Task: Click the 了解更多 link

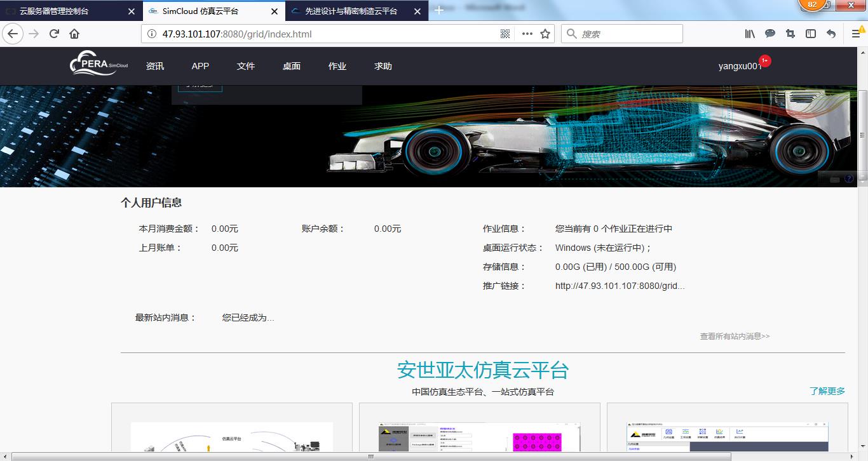Action: pos(827,391)
